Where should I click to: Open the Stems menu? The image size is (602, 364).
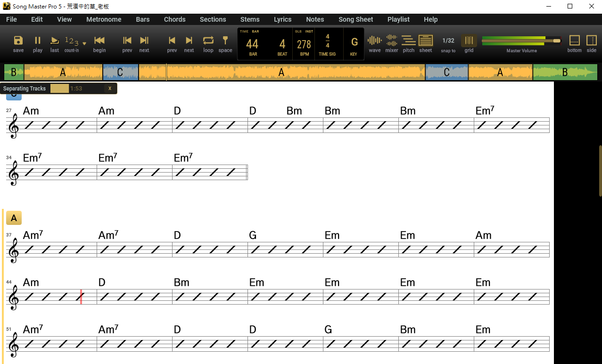pyautogui.click(x=250, y=19)
